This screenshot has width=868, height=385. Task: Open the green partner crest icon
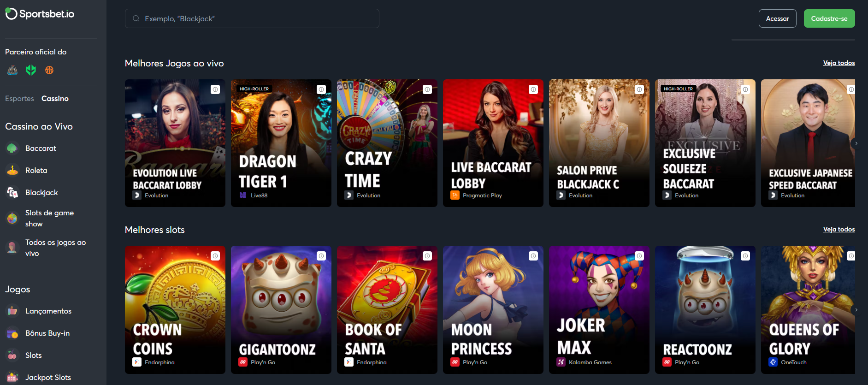(x=31, y=70)
